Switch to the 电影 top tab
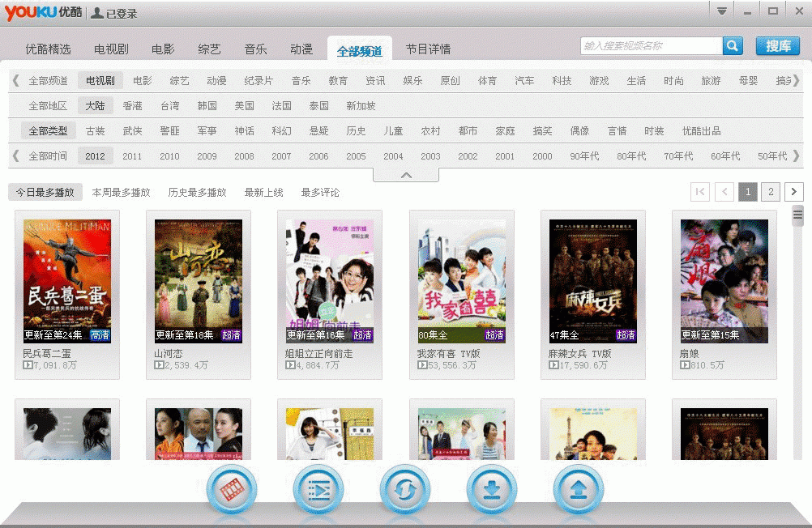The width and height of the screenshot is (812, 528). point(163,49)
